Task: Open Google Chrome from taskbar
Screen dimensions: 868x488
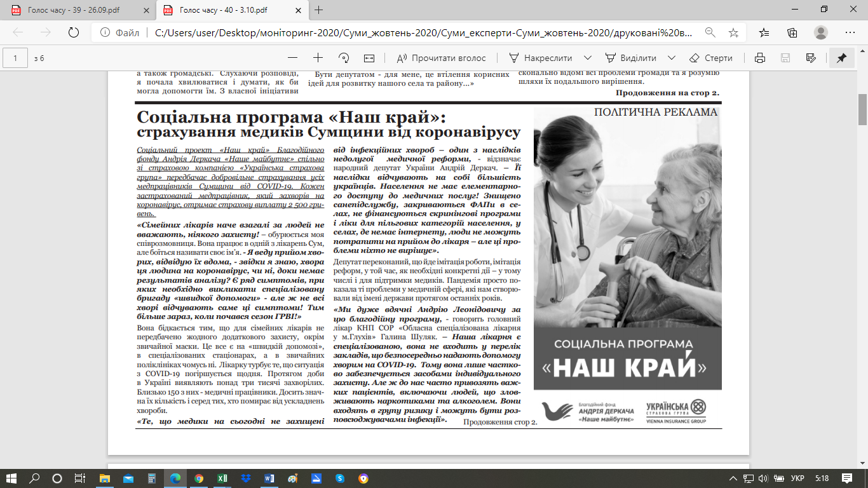Action: tap(199, 478)
